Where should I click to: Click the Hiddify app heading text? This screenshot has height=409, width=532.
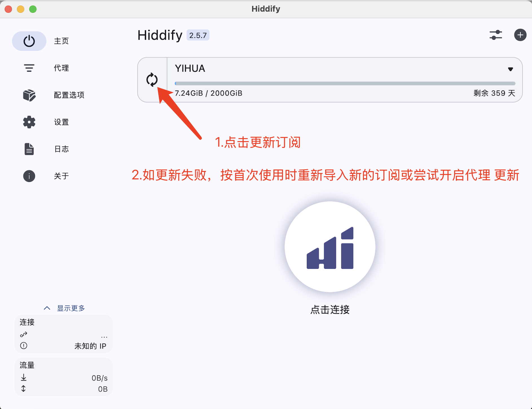tap(160, 35)
